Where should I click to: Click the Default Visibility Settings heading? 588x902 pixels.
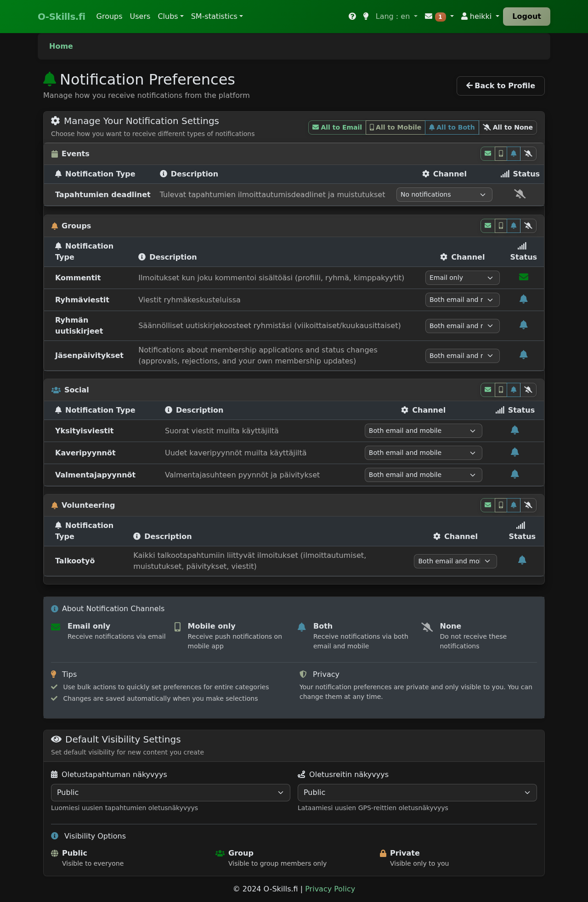coord(123,739)
